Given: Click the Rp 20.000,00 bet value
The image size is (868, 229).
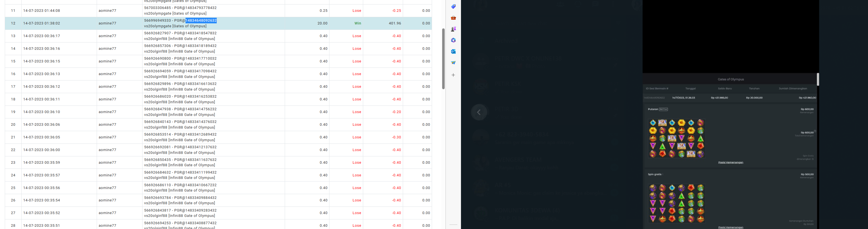Looking at the screenshot, I should 754,98.
